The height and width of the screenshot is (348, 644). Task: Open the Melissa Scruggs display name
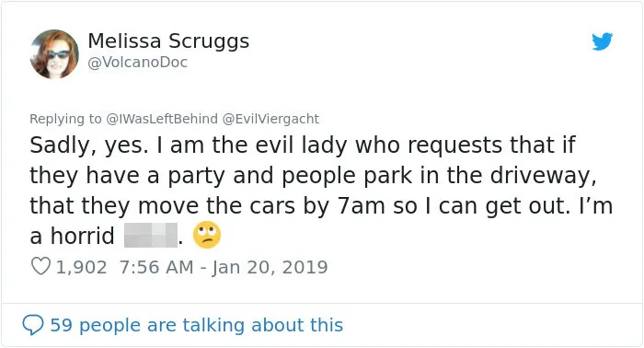pos(168,41)
